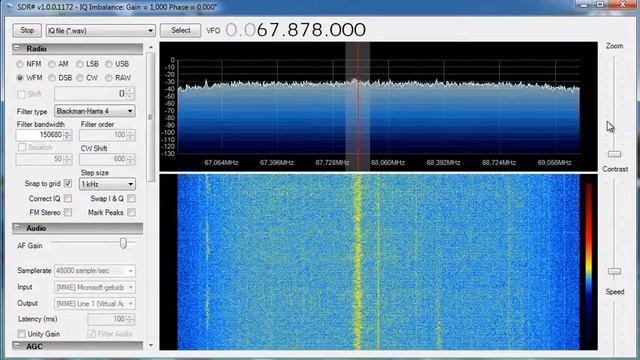Click the side panel scroll down arrow
The width and height of the screenshot is (640, 360).
151,345
